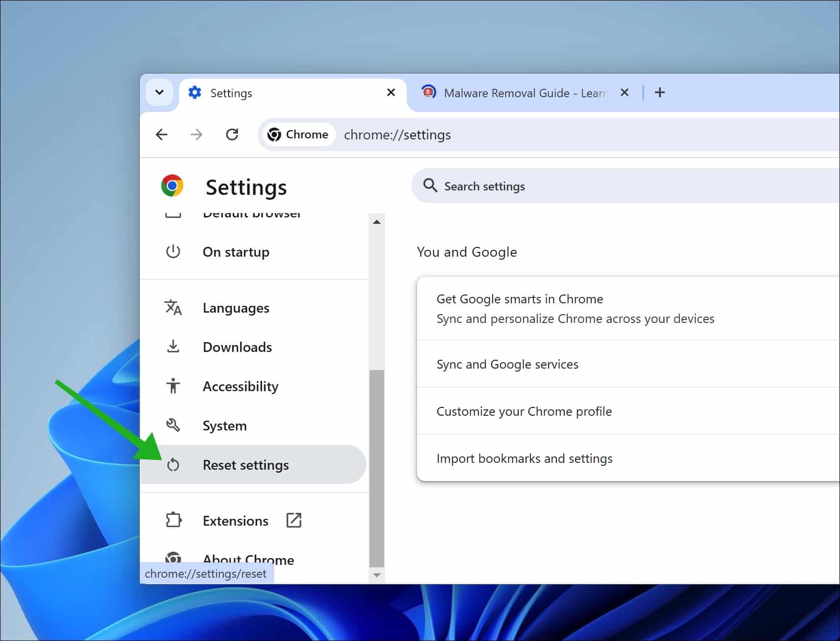The width and height of the screenshot is (840, 641).
Task: Open Customize your Chrome profile
Action: tap(524, 411)
